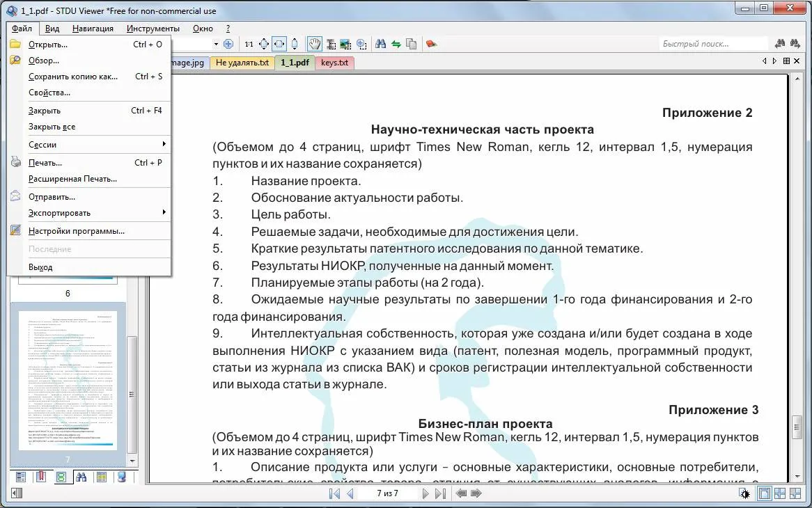
Task: Choose Открыть... from the menu
Action: pos(88,45)
